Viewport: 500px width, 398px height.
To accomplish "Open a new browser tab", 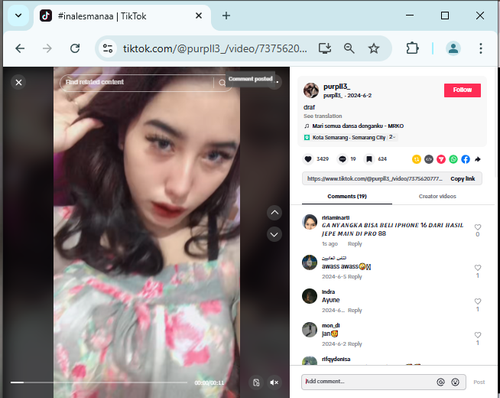I will pos(226,16).
